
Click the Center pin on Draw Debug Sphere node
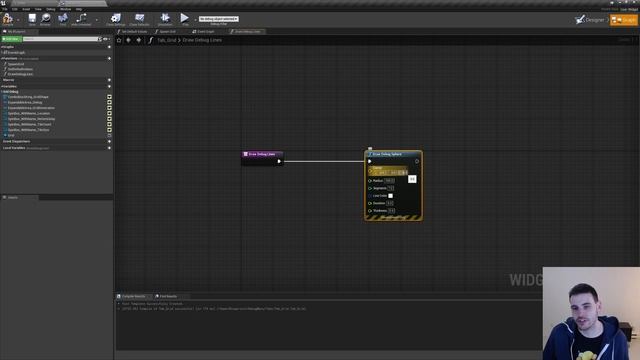[x=370, y=170]
